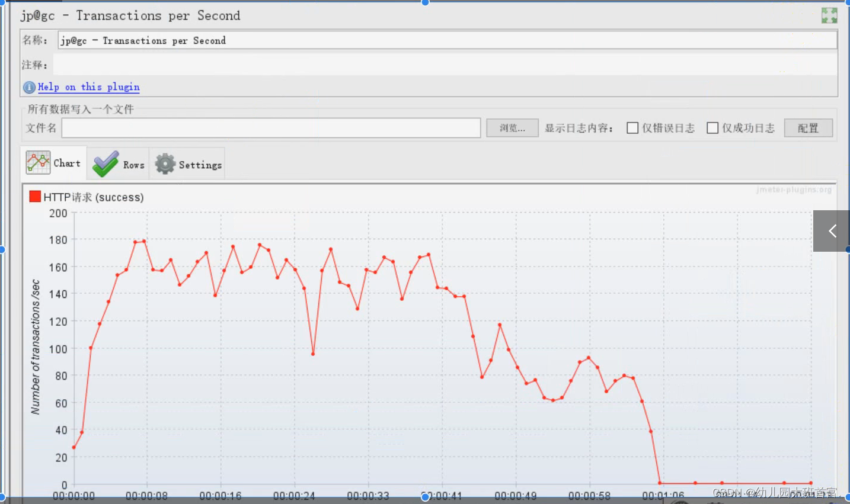Open the Help on this plugin link
Screen dimensions: 850x504
click(89, 87)
